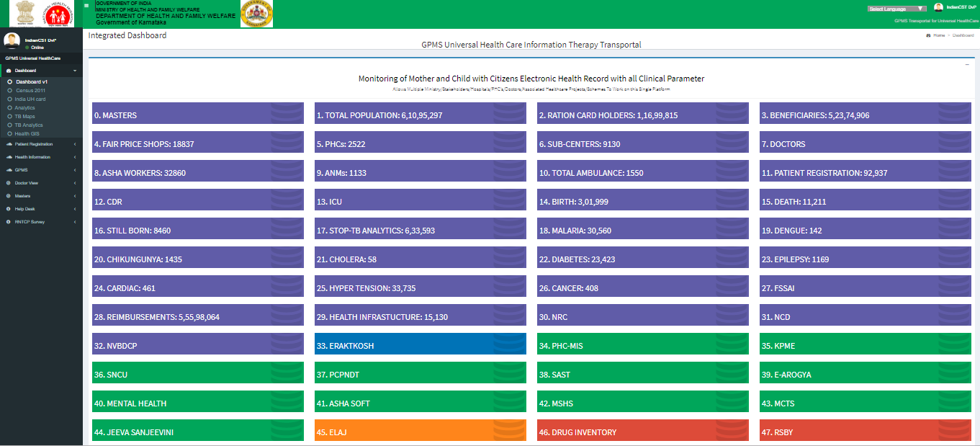Collapse the dashboard panel with the minus button

coord(967,65)
